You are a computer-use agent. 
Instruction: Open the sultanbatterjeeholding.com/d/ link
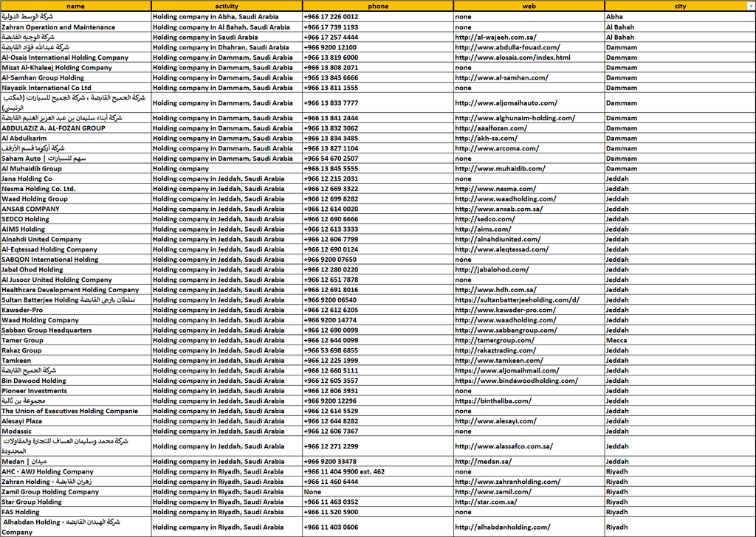(x=517, y=300)
